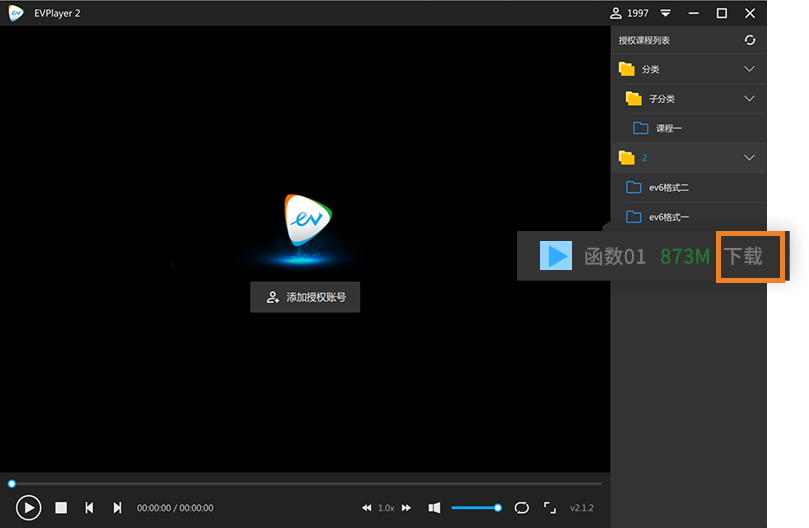Refresh the authorized course list
The width and height of the screenshot is (809, 528).
[x=750, y=40]
